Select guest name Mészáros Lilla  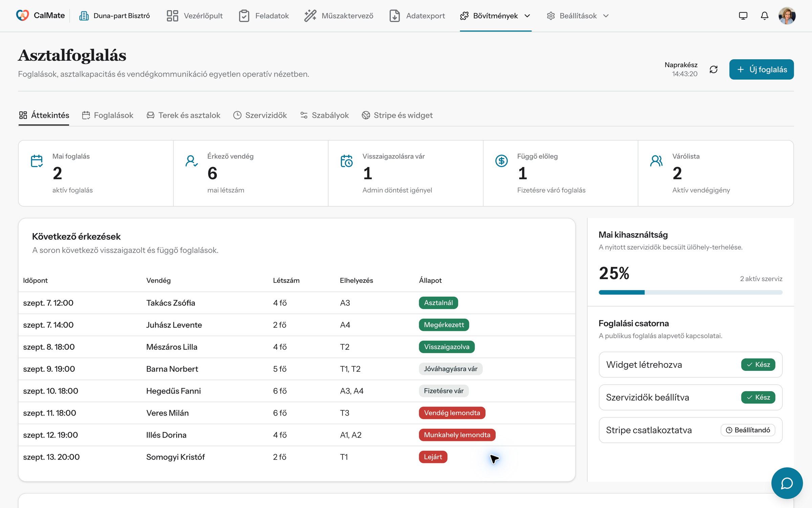172,347
